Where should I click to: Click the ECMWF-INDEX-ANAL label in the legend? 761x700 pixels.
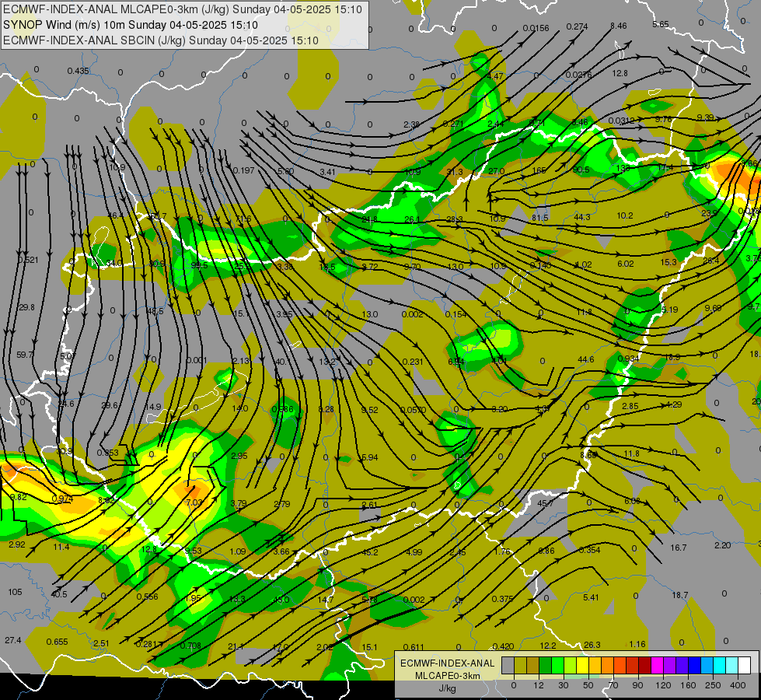pyautogui.click(x=448, y=663)
